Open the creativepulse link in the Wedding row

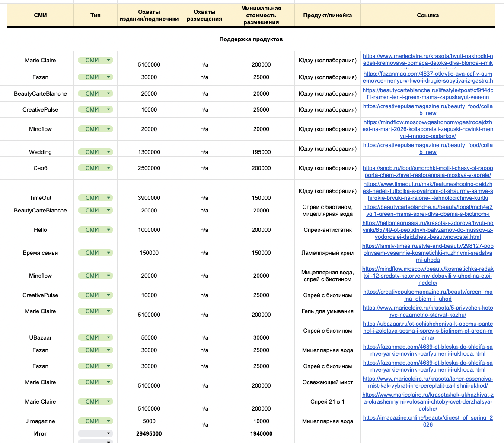click(428, 149)
